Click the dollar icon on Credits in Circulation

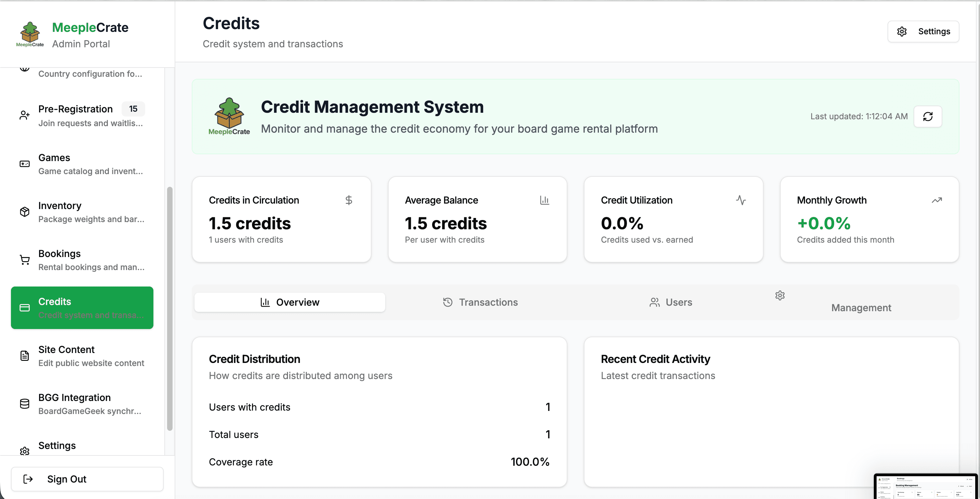coord(349,200)
